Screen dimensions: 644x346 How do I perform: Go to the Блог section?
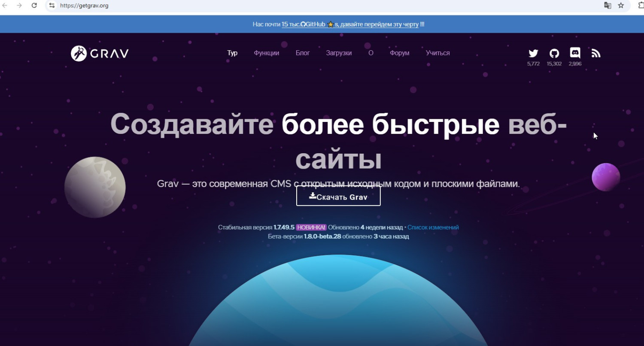[x=303, y=53]
